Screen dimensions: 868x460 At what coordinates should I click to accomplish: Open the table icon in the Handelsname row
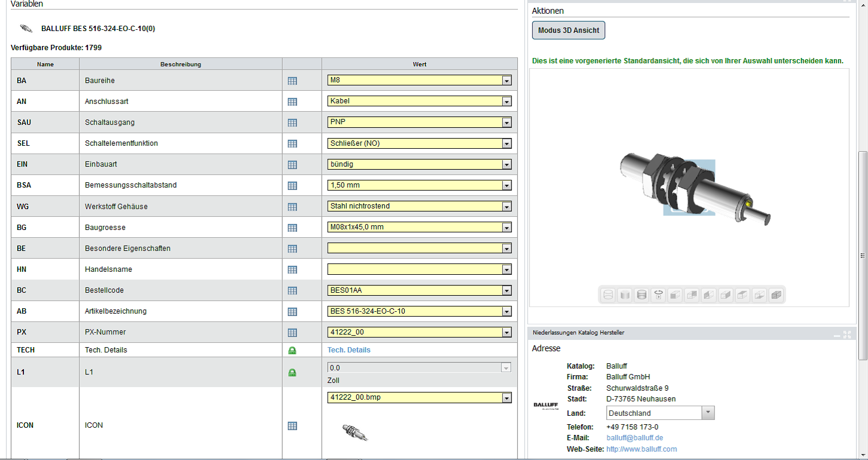click(x=292, y=269)
